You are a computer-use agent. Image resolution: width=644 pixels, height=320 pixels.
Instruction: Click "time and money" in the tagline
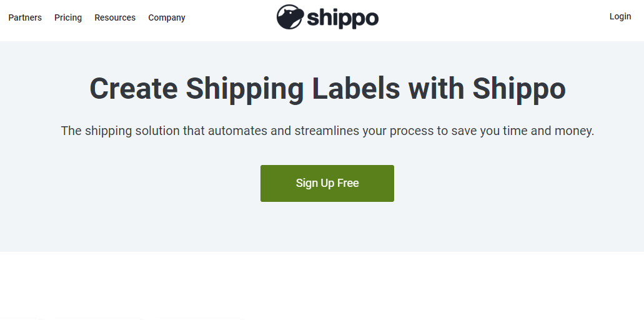pos(555,131)
